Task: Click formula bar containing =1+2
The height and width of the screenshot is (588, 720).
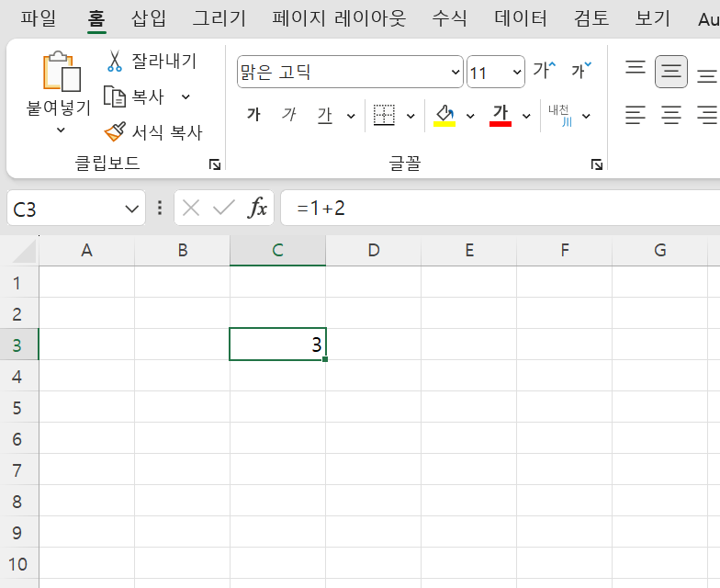Action: click(x=500, y=208)
